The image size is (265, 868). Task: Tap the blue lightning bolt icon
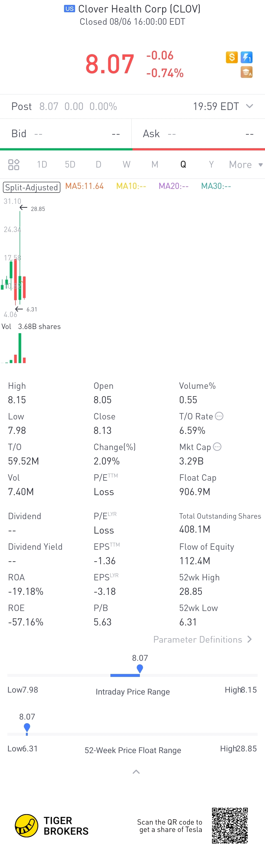[x=246, y=57]
